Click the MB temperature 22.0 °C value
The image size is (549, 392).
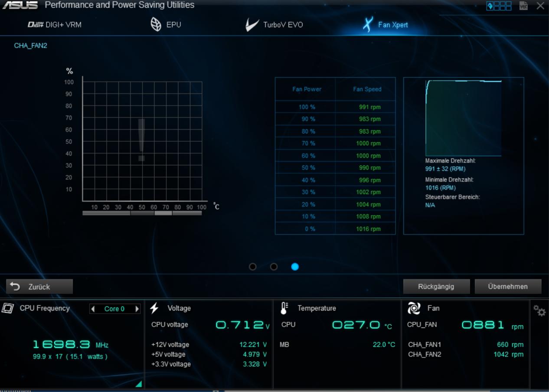(384, 345)
